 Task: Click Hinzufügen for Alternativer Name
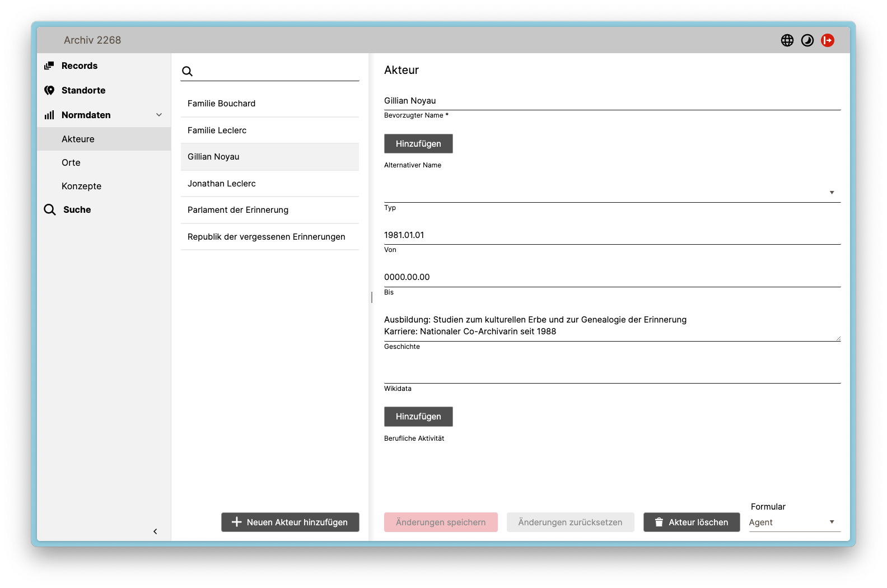coord(418,144)
